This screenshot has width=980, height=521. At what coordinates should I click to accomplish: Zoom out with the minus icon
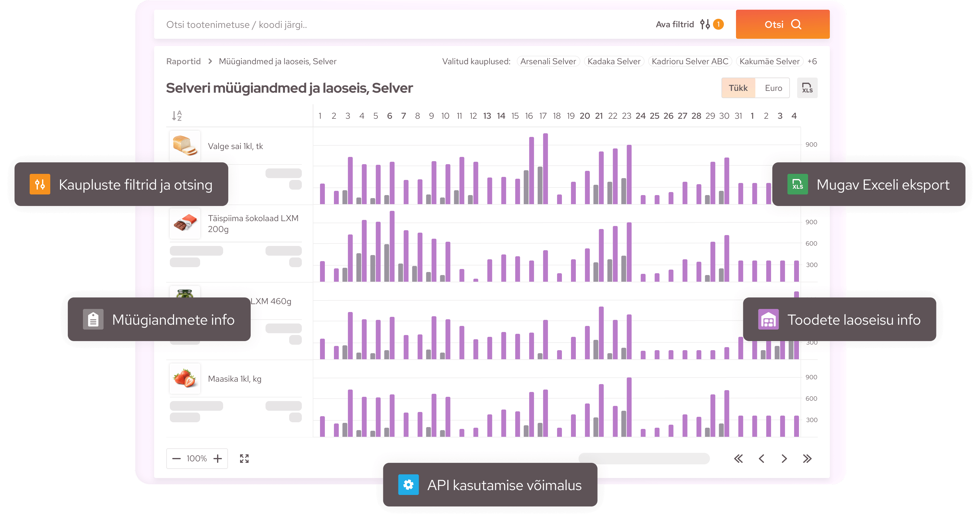click(x=176, y=459)
